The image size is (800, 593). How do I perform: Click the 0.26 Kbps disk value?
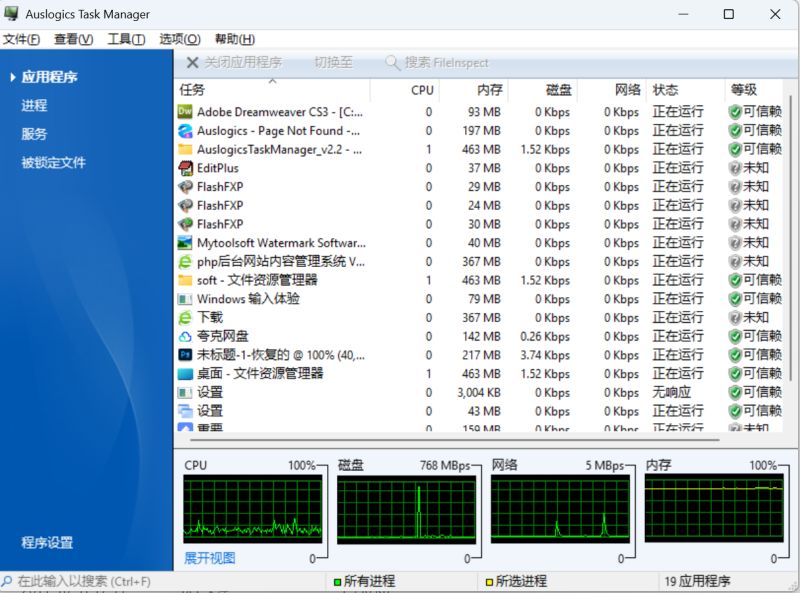tap(545, 336)
